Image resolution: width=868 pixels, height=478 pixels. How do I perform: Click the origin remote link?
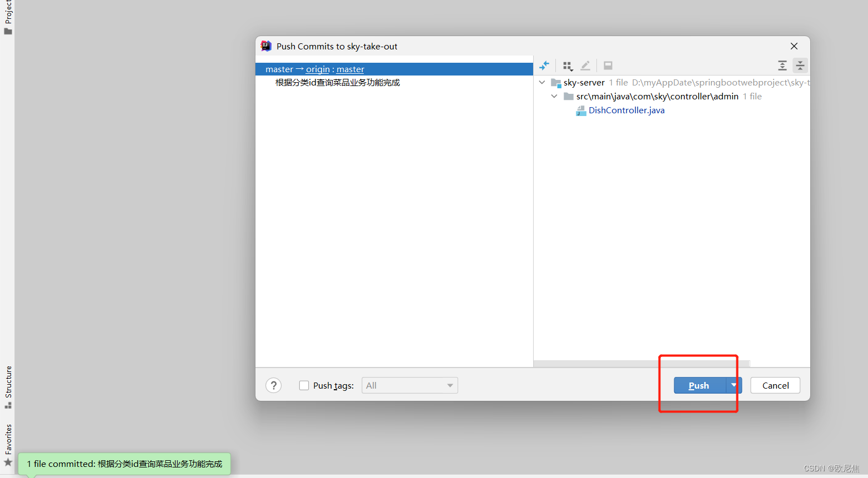(318, 69)
